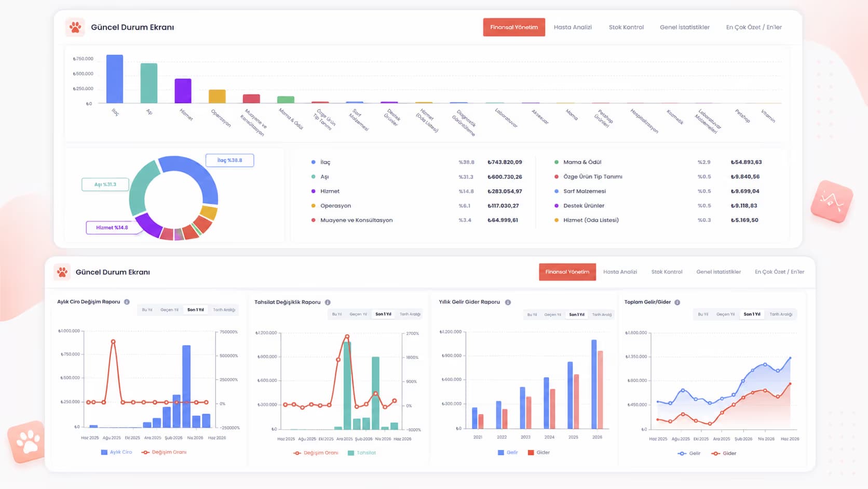868x489 pixels.
Task: Select Tarih Aralığı in Aylık Ciro Değişim Raporu
Action: 224,310
